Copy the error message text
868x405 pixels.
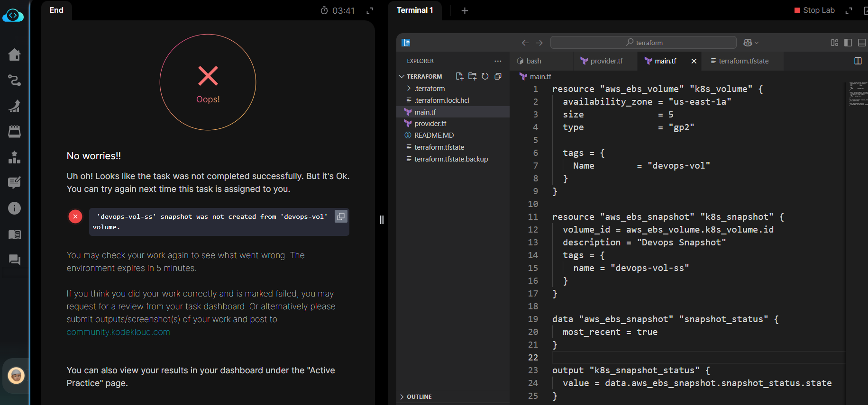(x=341, y=216)
